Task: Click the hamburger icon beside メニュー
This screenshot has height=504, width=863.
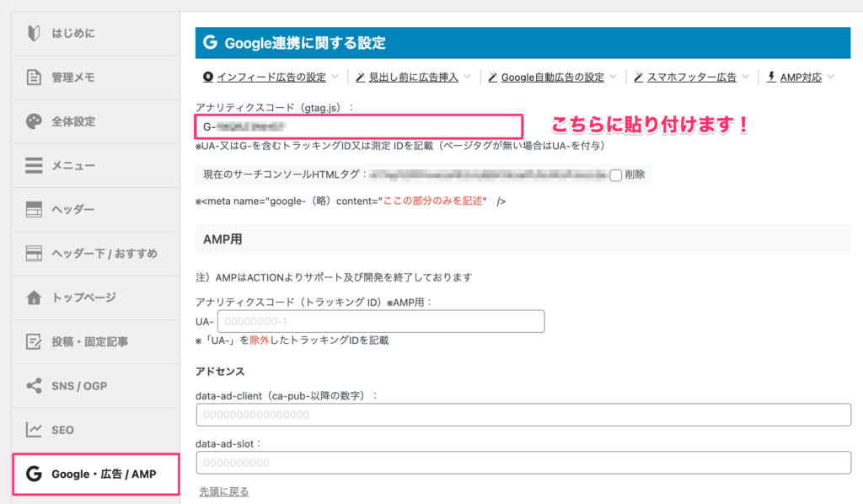Action: [34, 165]
